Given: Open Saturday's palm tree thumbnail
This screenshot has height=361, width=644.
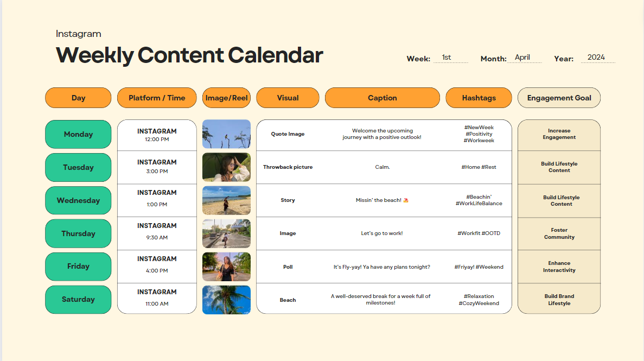Looking at the screenshot, I should tap(226, 300).
